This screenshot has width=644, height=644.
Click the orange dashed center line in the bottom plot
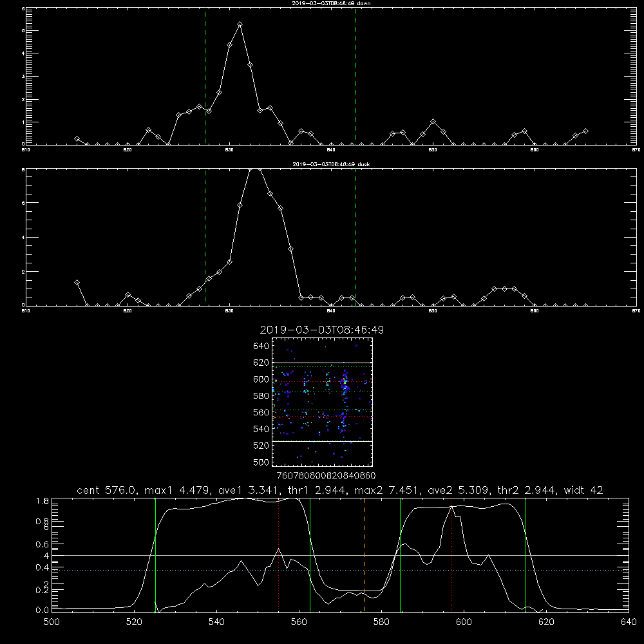(365, 555)
